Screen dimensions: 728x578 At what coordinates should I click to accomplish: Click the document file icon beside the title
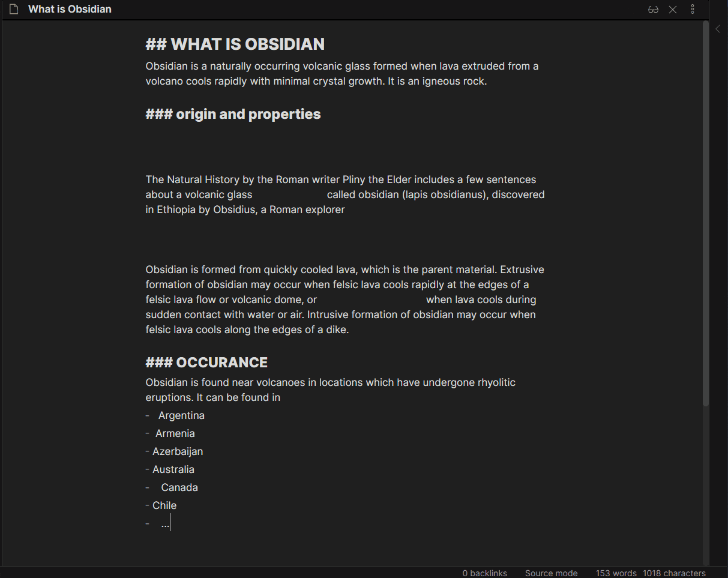pos(14,9)
